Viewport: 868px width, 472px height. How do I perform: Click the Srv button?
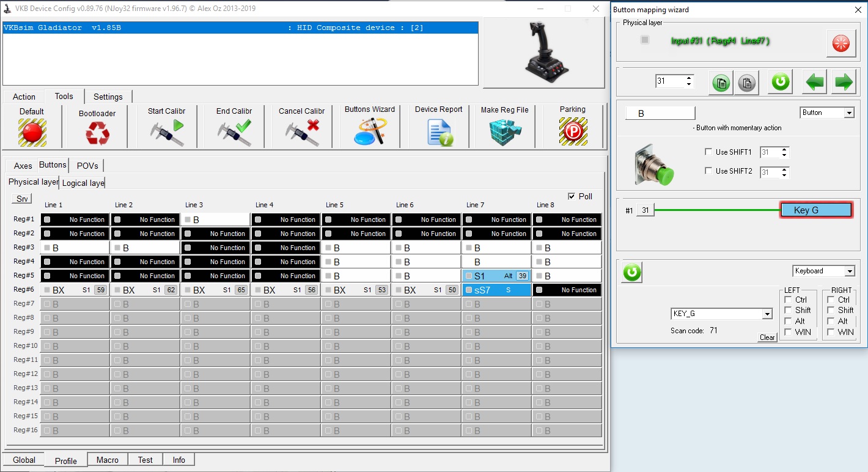[23, 199]
